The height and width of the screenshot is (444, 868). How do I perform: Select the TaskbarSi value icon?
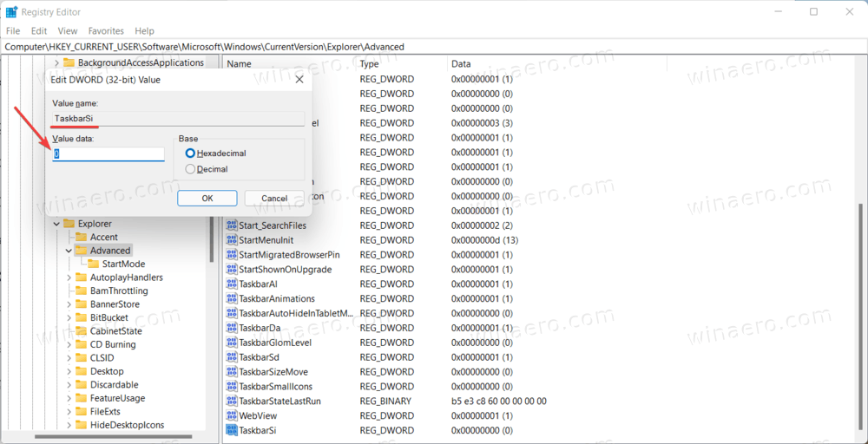(232, 430)
